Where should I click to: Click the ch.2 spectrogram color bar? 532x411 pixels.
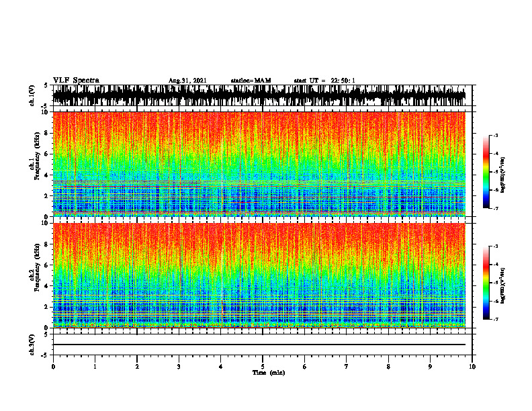coord(486,283)
